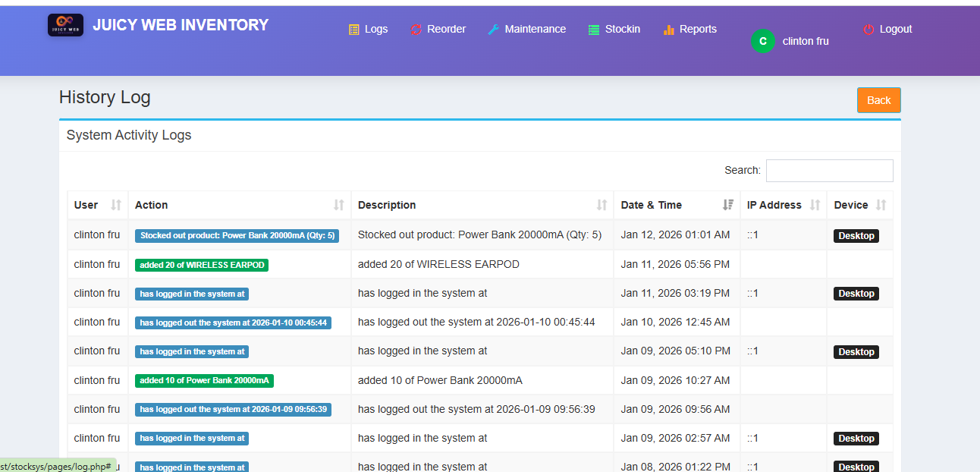Expand sort options on IP Address column
980x472 pixels.
815,205
